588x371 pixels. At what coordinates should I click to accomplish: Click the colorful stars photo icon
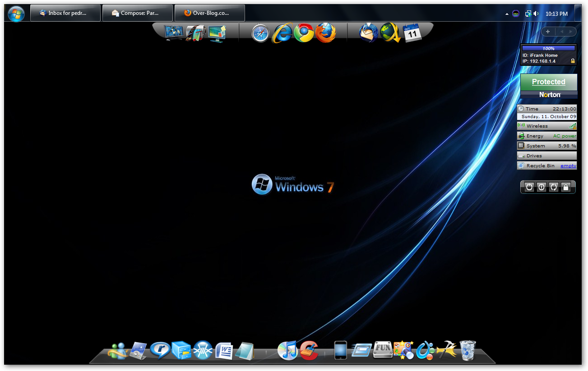tap(403, 350)
